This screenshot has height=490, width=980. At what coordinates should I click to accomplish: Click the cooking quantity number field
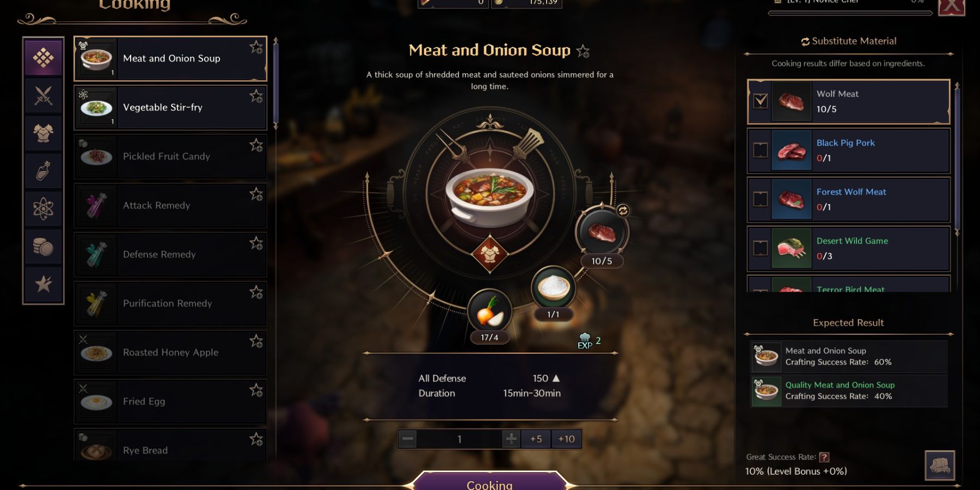(x=460, y=439)
